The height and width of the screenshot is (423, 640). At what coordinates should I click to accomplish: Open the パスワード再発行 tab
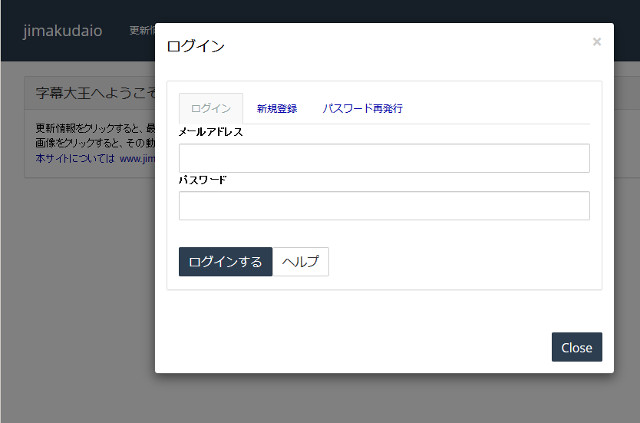(362, 108)
